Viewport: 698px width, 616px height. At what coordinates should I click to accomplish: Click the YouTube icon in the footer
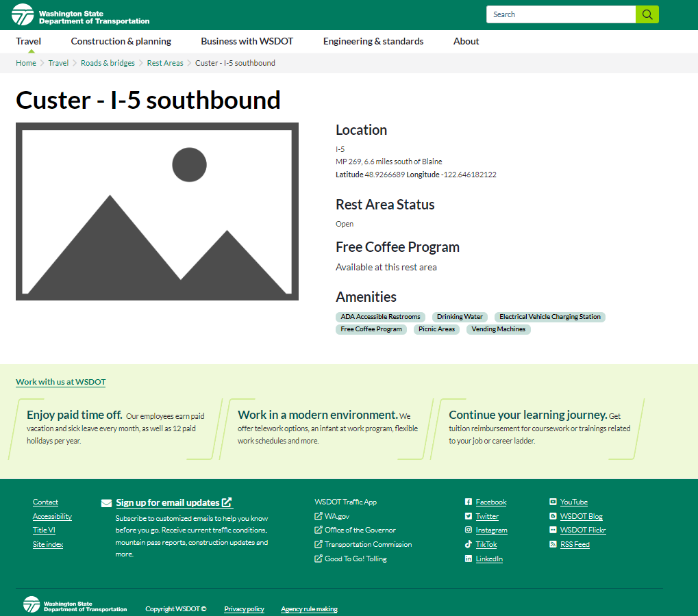point(553,502)
